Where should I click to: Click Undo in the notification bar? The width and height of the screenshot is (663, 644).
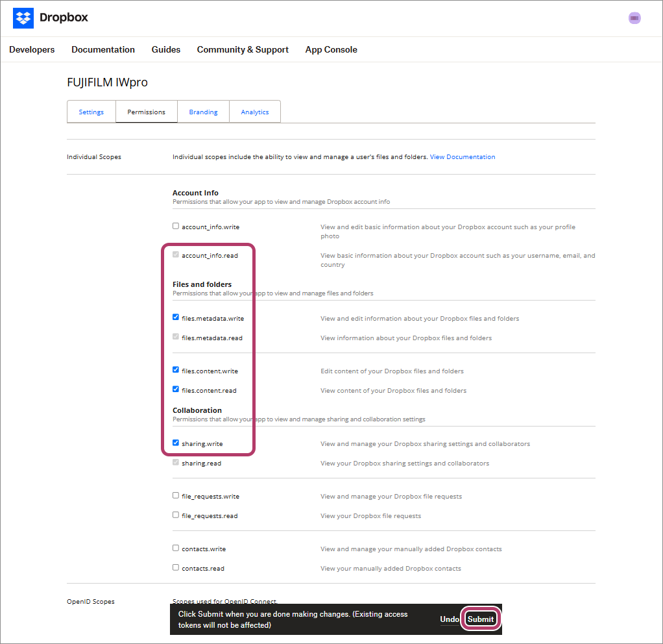pos(450,619)
